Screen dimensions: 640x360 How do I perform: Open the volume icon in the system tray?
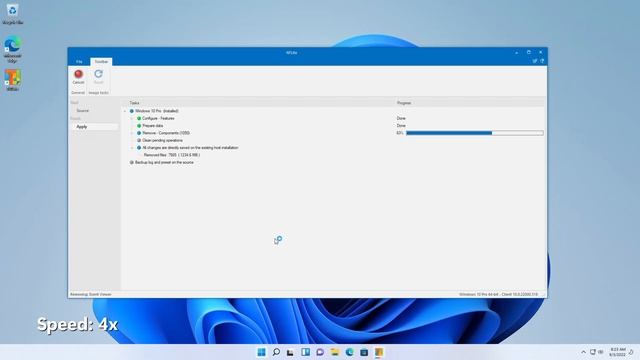coord(601,352)
